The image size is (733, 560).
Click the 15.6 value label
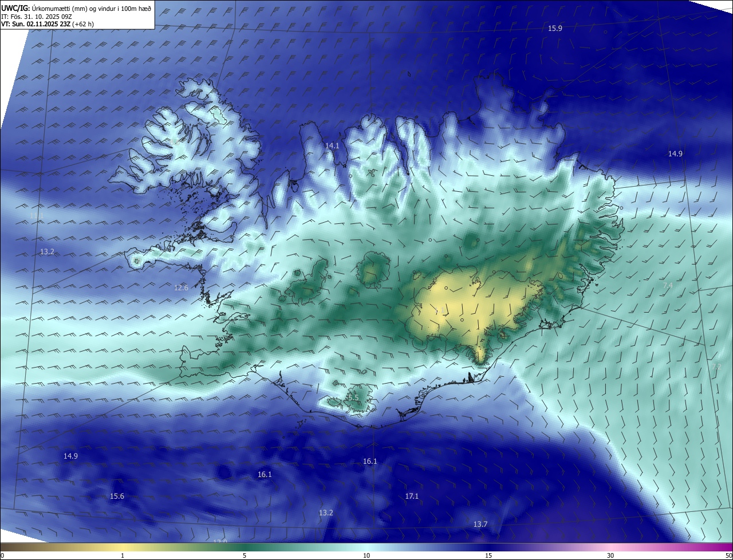(x=117, y=496)
